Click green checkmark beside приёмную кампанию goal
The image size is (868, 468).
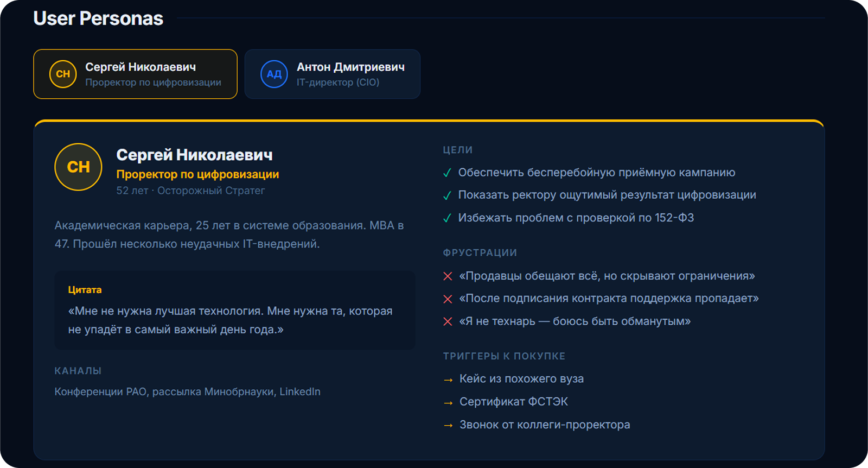point(448,173)
